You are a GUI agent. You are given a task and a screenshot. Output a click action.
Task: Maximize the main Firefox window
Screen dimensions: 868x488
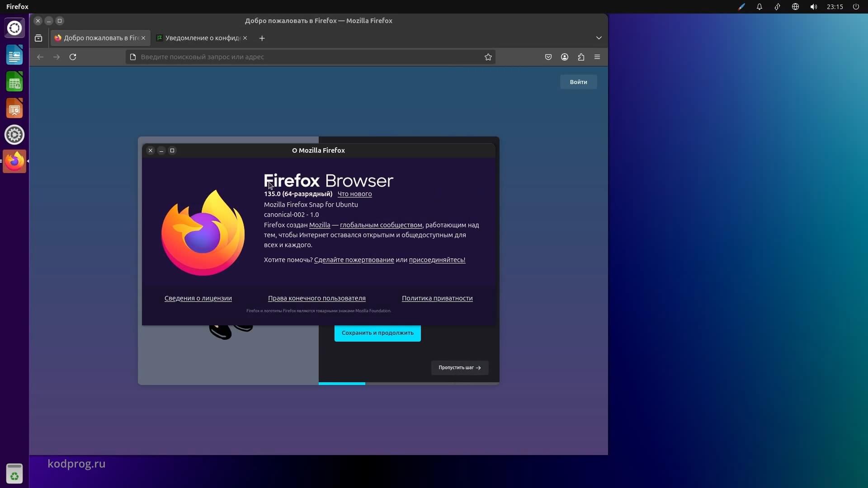point(60,21)
